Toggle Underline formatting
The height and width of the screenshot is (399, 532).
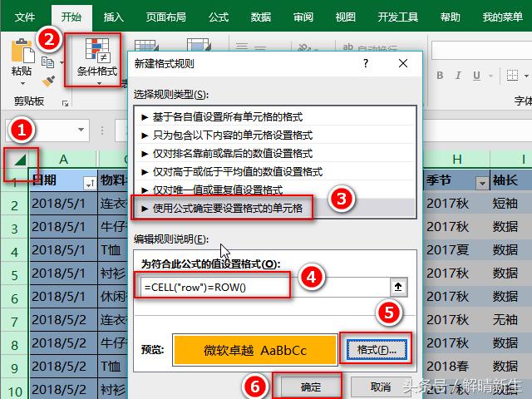[476, 76]
